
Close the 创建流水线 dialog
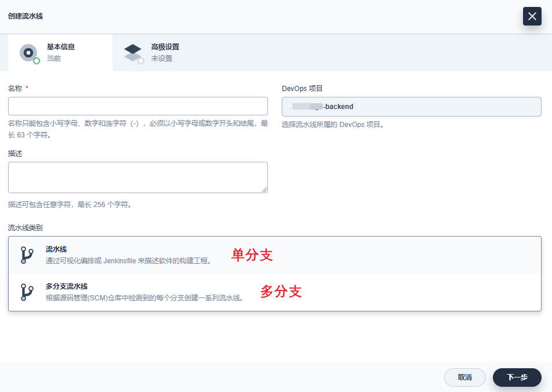[532, 16]
